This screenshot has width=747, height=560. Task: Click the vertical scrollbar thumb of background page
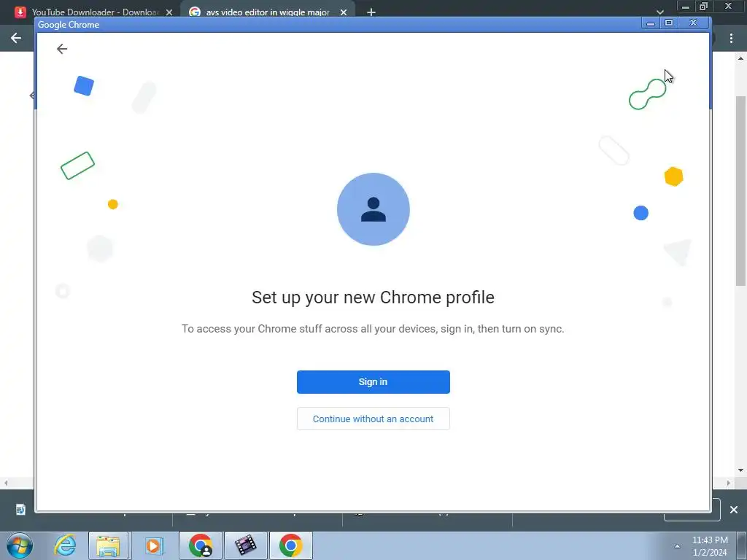coord(741,190)
